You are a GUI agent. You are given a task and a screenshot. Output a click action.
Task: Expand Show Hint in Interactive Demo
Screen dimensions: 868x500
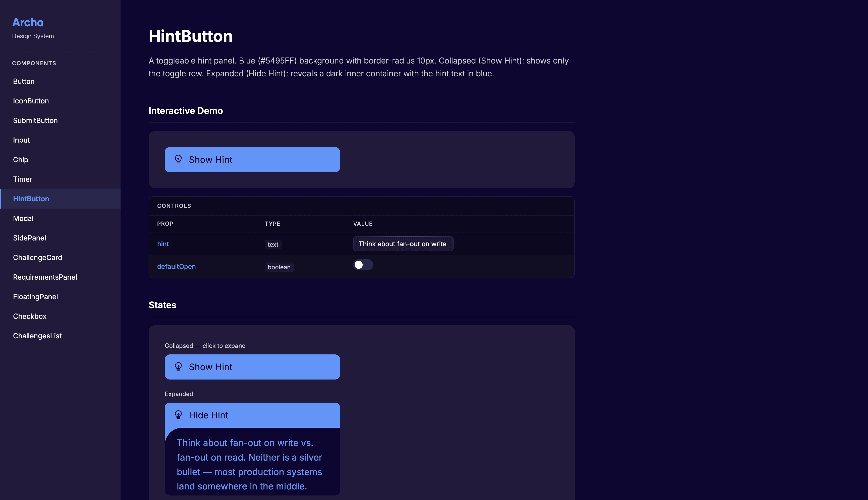click(x=252, y=160)
